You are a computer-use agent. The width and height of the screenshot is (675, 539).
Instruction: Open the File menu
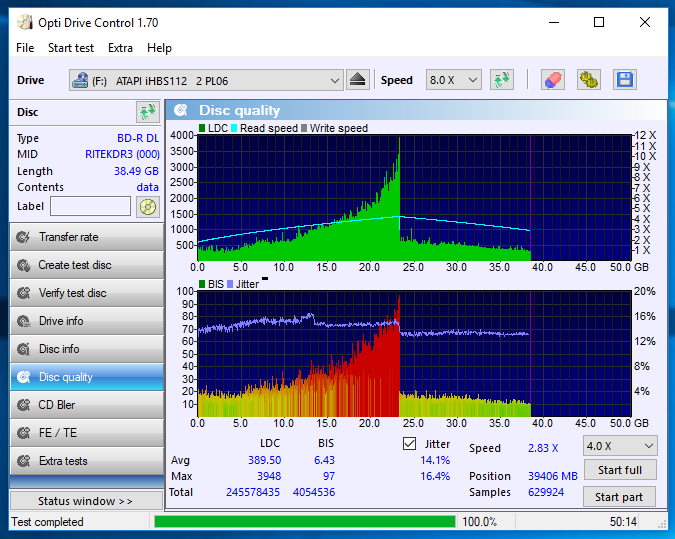tap(25, 48)
